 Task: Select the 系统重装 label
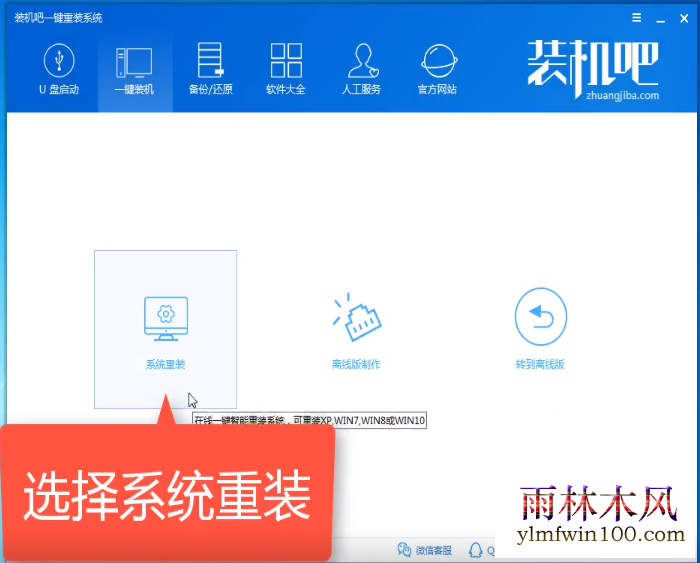(x=166, y=364)
